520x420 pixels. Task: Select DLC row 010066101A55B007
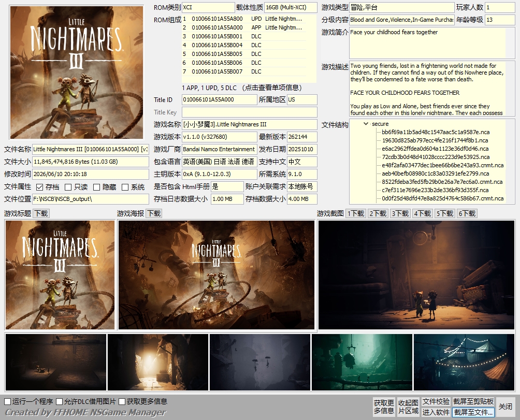[x=244, y=71]
